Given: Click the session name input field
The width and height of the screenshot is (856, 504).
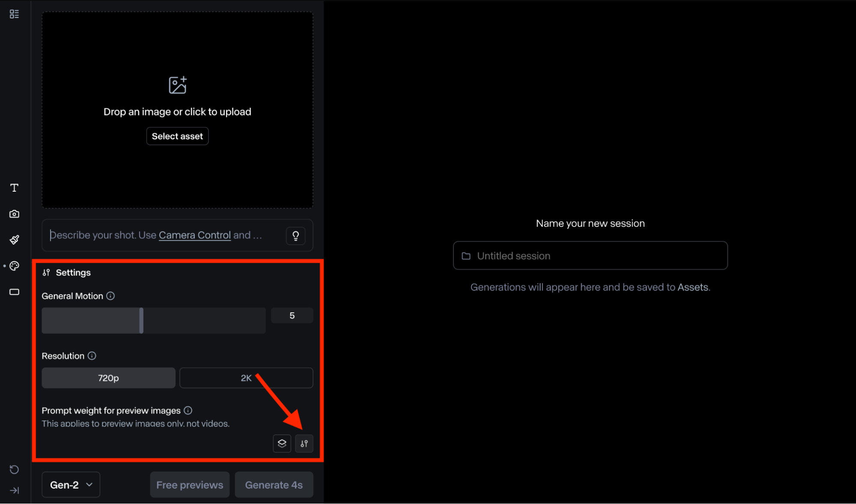Looking at the screenshot, I should pyautogui.click(x=590, y=255).
